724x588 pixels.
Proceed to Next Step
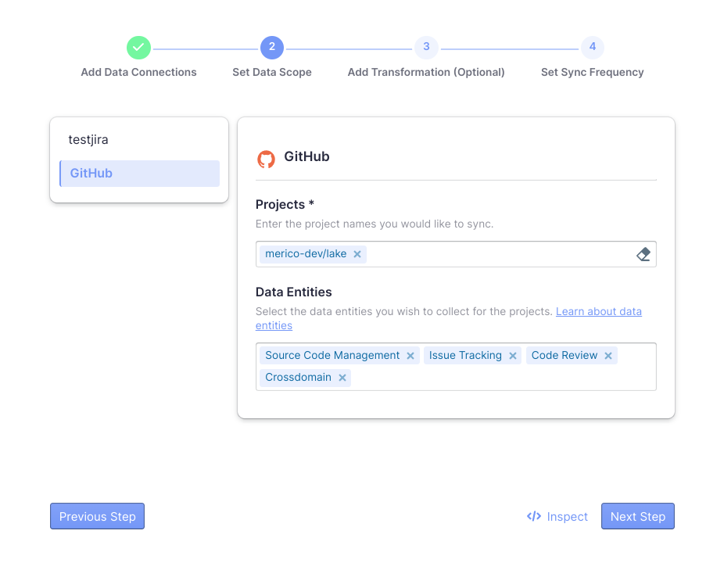[638, 516]
